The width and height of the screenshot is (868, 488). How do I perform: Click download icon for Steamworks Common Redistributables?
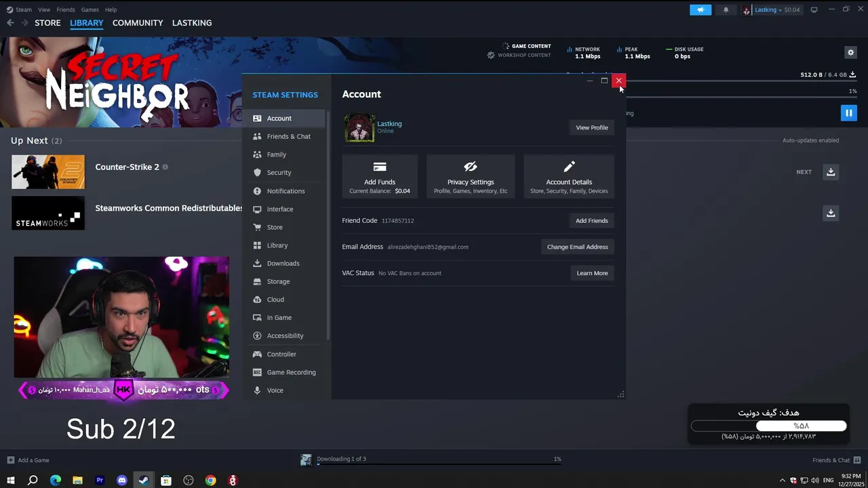click(831, 213)
